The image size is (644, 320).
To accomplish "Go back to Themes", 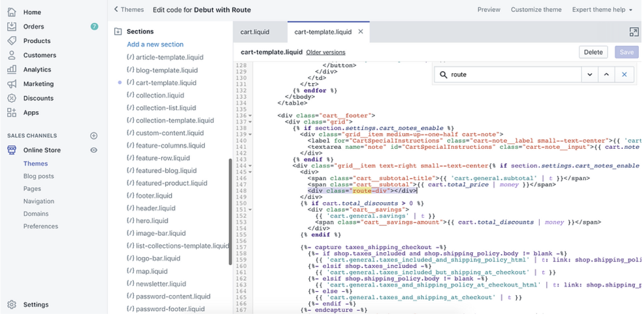I will (129, 9).
